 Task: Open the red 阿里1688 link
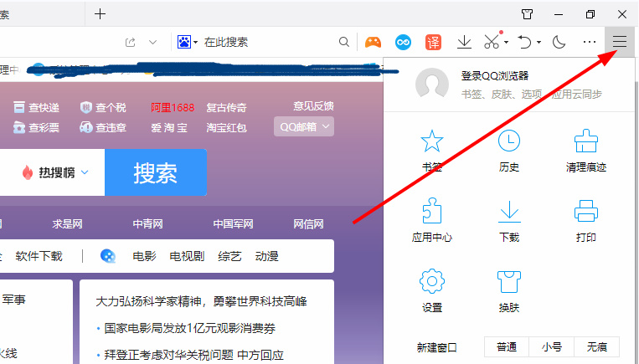point(173,107)
